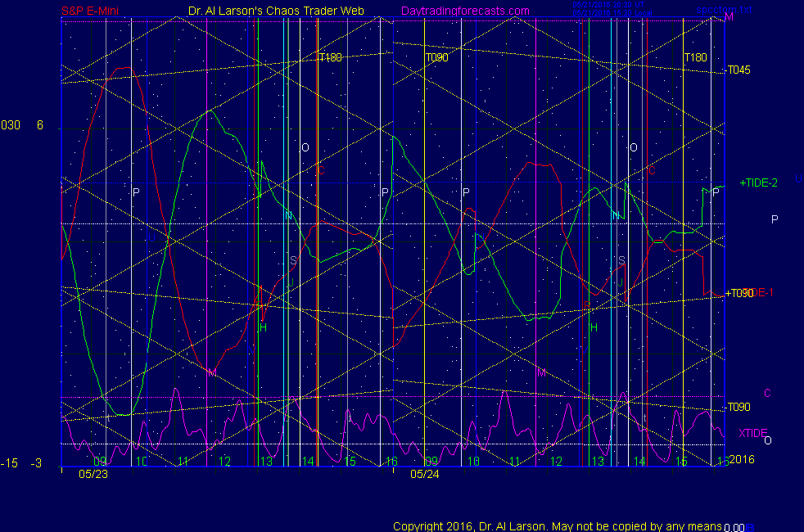Click the -15 label at bottom left
Viewport: 804px width, 532px height.
9,463
